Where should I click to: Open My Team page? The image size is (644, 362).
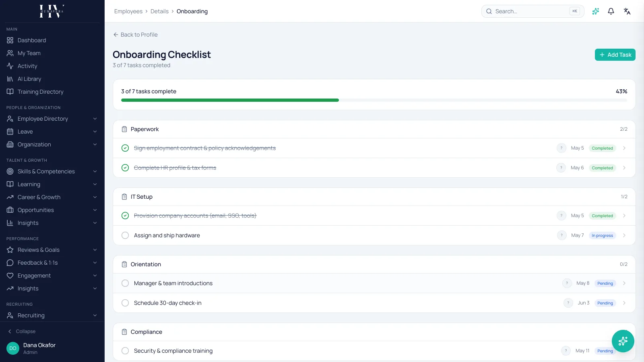(x=52, y=53)
